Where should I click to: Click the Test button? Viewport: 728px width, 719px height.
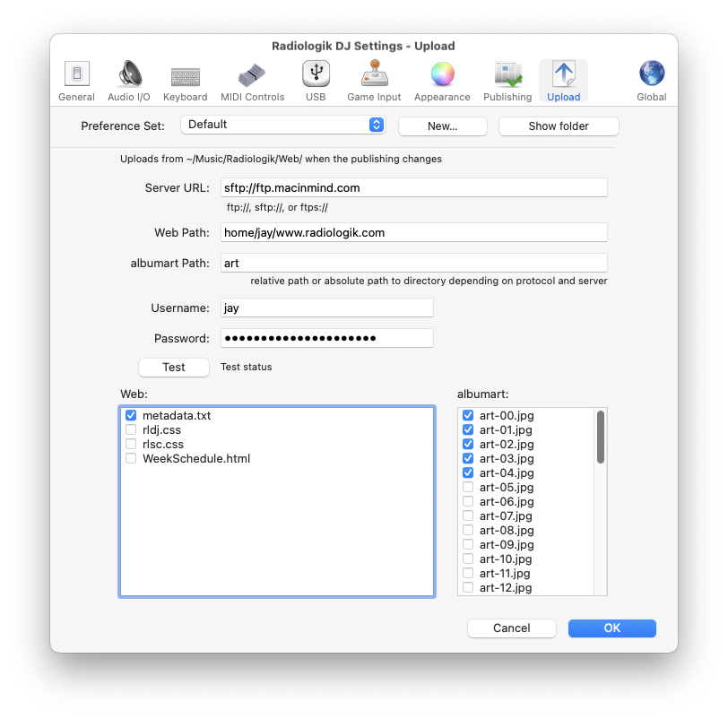tap(173, 367)
